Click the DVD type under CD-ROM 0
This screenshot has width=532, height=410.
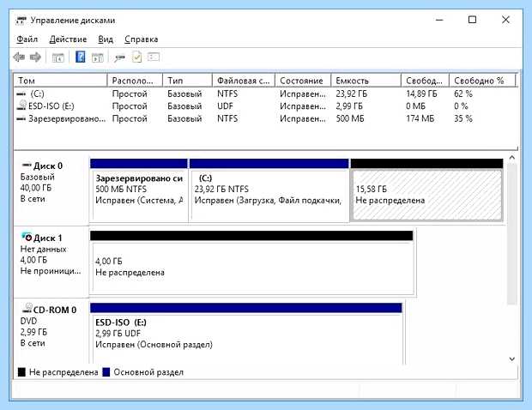pyautogui.click(x=28, y=321)
